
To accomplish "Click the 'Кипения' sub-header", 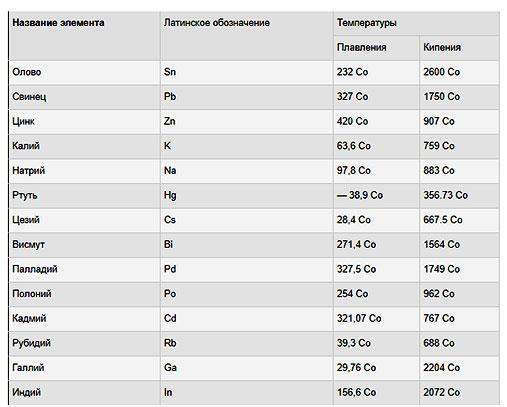I will point(442,48).
